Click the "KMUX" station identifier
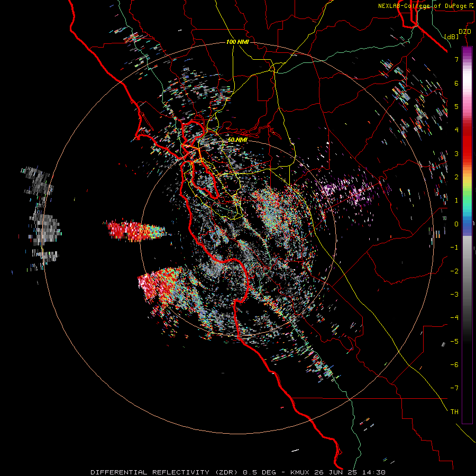This screenshot has height=476, width=476. [x=300, y=472]
